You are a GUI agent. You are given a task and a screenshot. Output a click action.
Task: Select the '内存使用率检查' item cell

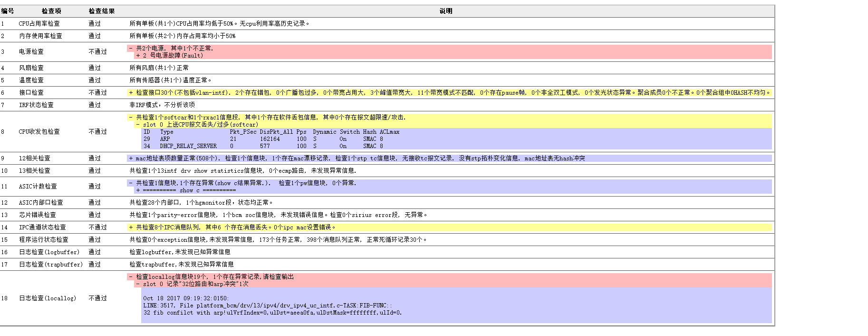[40, 36]
